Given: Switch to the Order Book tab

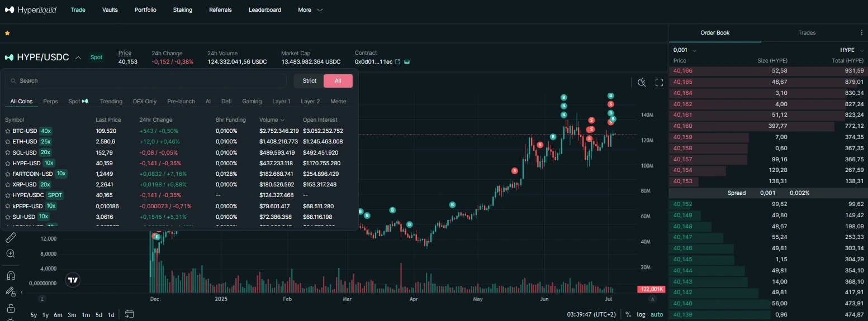Looking at the screenshot, I should [x=715, y=33].
